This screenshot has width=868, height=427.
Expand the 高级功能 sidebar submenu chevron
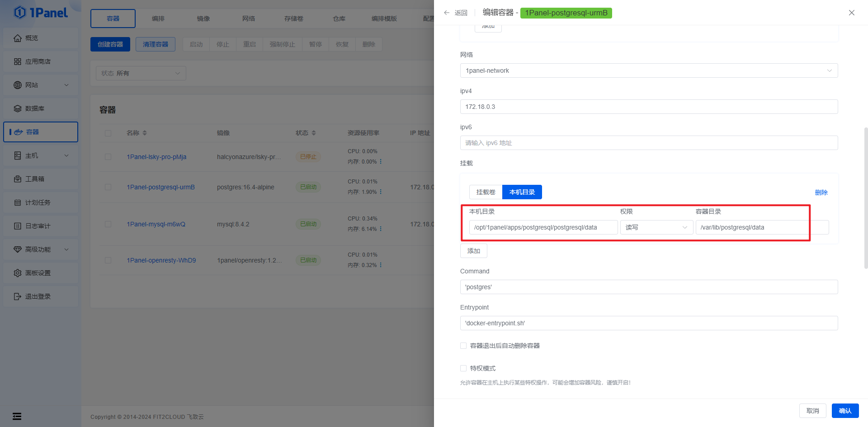(66, 249)
